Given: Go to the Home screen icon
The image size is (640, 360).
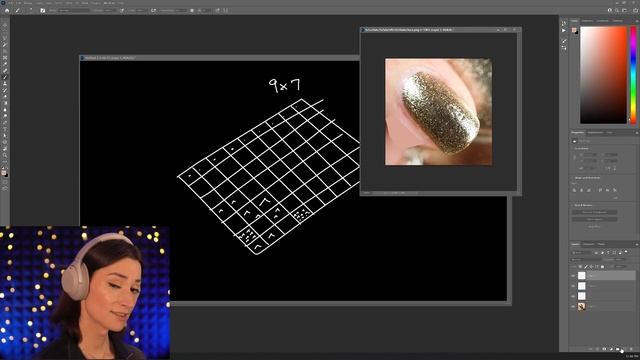Looking at the screenshot, I should tap(7, 10).
